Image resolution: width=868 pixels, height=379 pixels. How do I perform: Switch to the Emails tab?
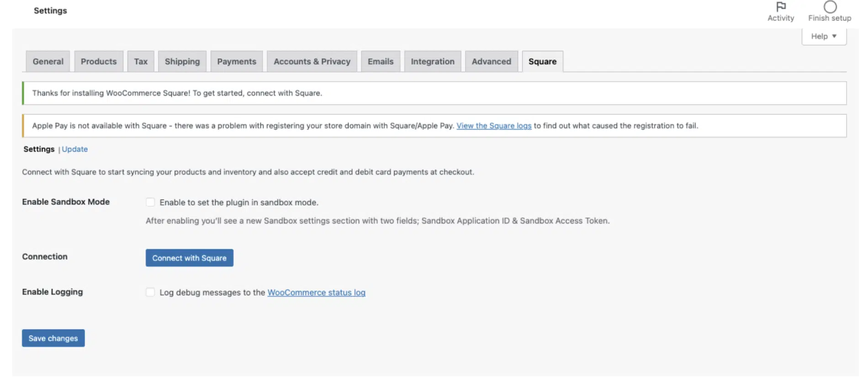[x=381, y=62]
